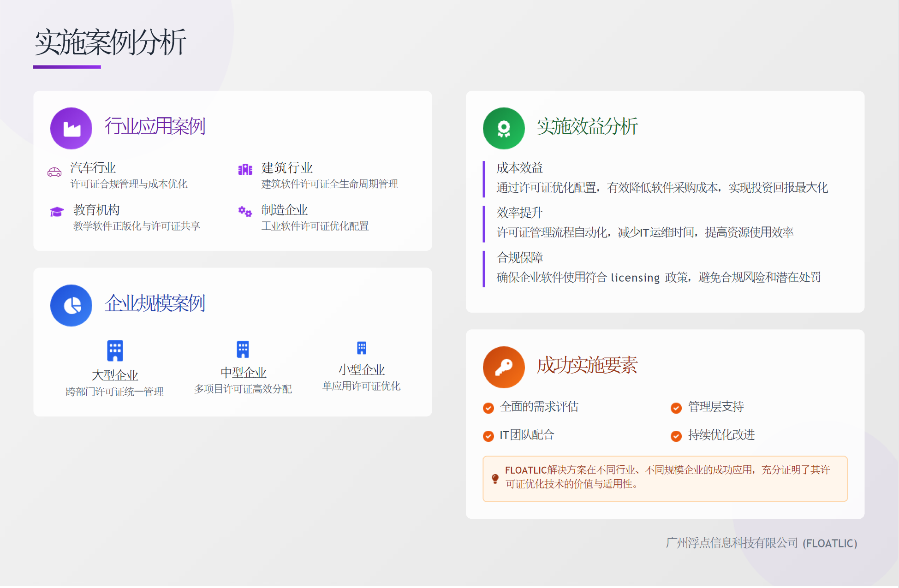Click the checkmark next to 全面的需求评估
Viewport: 899px width, 588px height.
click(x=488, y=408)
